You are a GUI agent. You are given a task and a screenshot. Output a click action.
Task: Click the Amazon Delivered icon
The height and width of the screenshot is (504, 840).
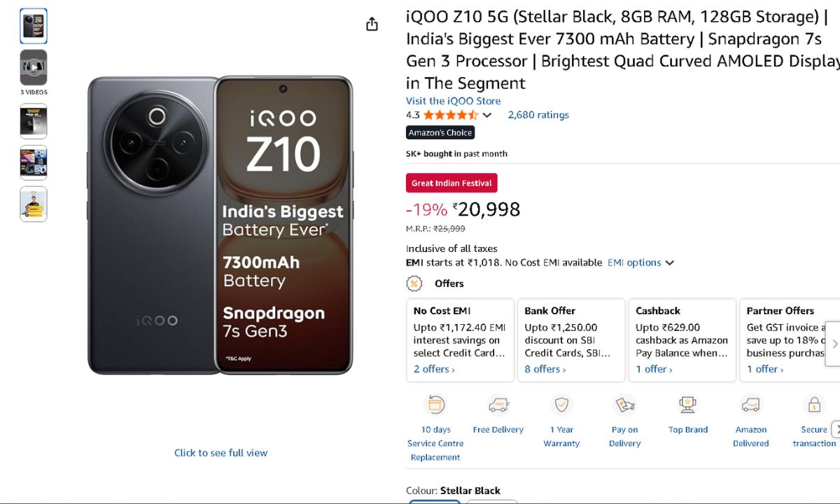click(750, 405)
